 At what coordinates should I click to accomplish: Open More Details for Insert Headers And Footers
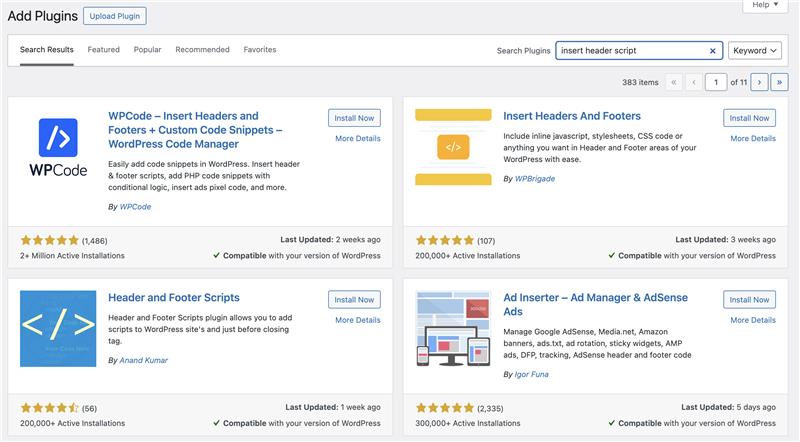(x=753, y=138)
